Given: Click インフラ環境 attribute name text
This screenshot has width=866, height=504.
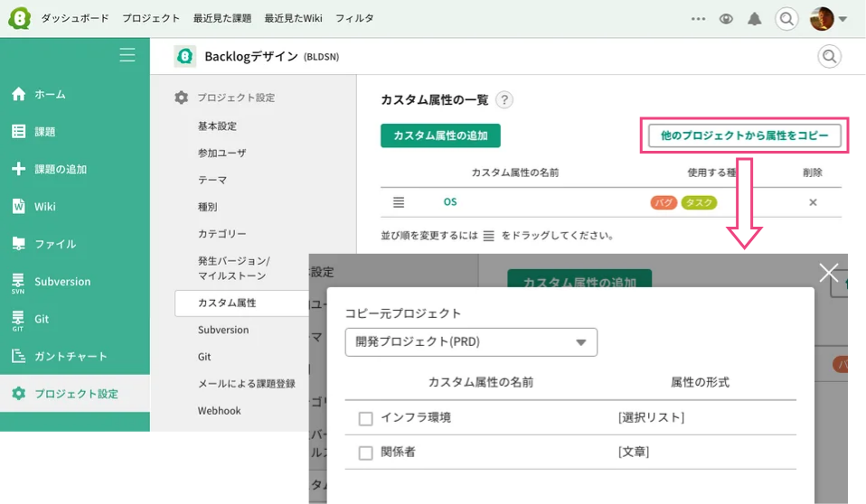Looking at the screenshot, I should coord(416,418).
